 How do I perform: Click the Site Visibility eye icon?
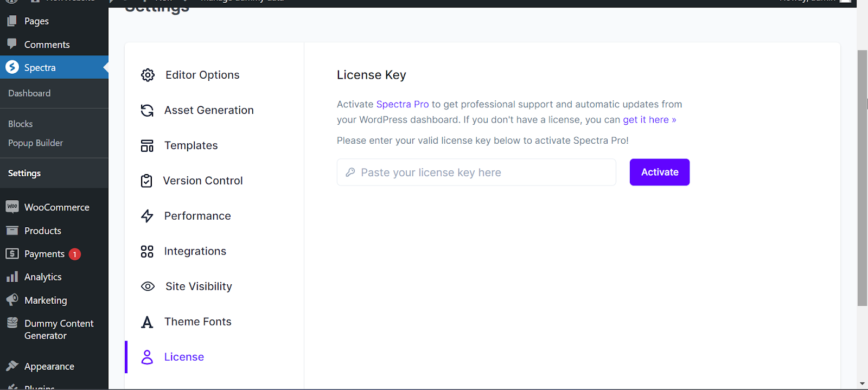point(148,286)
